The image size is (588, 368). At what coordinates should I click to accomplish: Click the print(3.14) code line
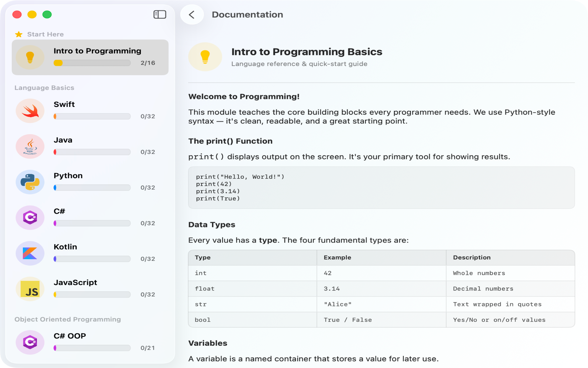218,192
